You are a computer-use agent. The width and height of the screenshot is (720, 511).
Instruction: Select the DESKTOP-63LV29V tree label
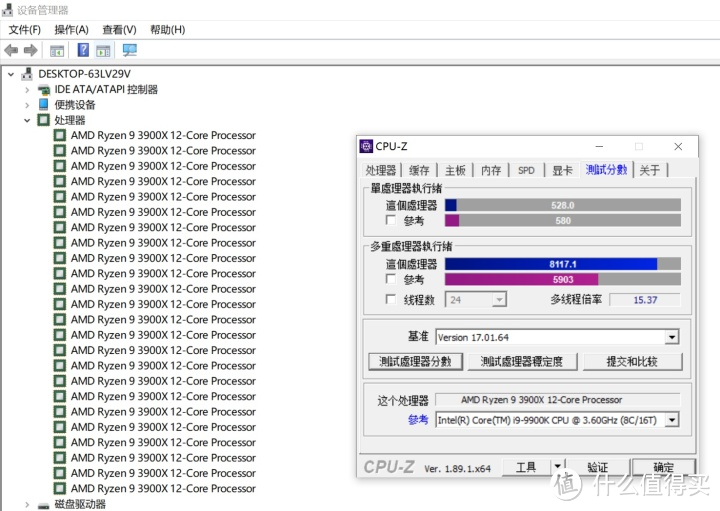click(84, 74)
